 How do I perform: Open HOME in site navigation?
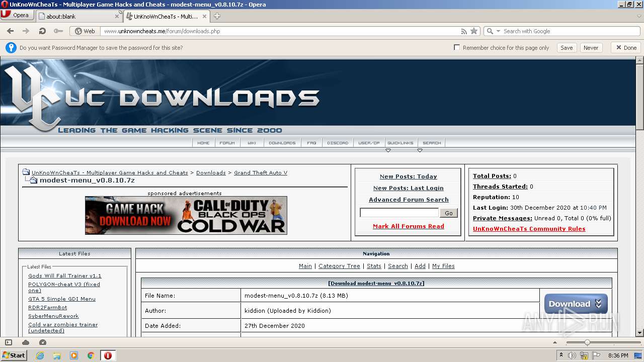203,143
